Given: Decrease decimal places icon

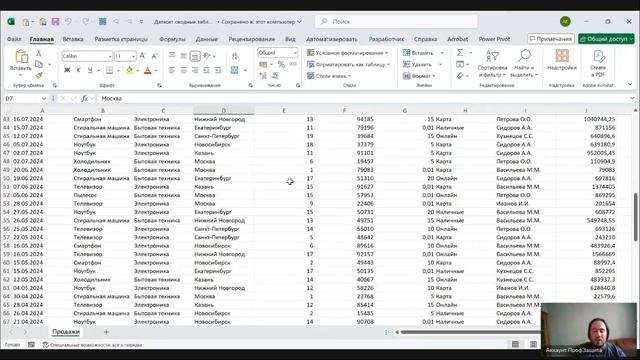Looking at the screenshot, I should tap(275, 76).
